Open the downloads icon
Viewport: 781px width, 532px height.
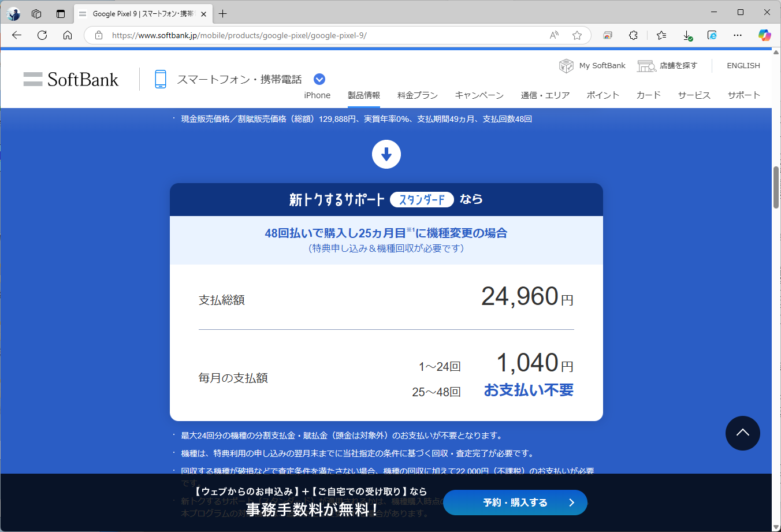687,35
